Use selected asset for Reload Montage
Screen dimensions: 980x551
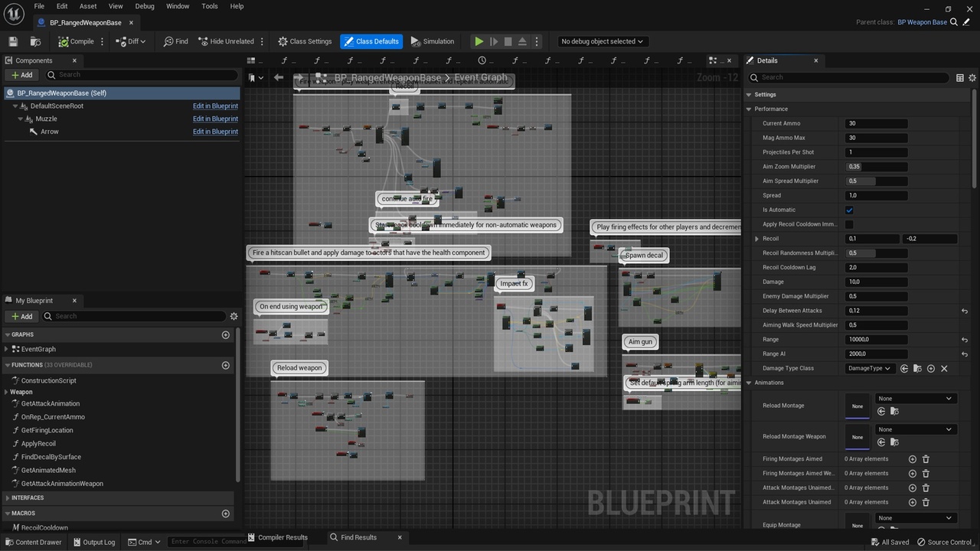881,411
